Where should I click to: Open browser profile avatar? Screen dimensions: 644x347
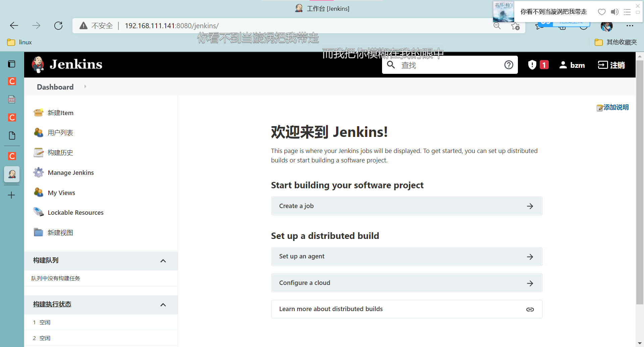[x=606, y=26]
